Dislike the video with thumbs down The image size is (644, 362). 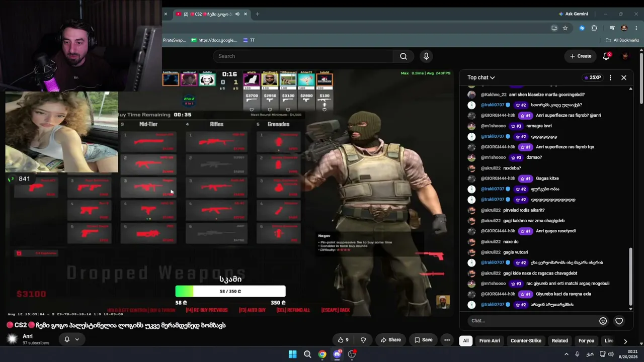363,340
